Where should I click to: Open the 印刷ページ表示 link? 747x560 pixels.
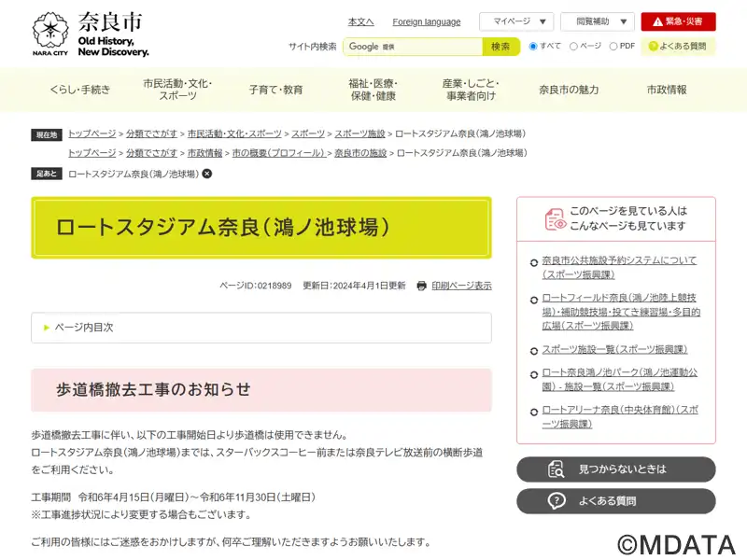(x=461, y=286)
